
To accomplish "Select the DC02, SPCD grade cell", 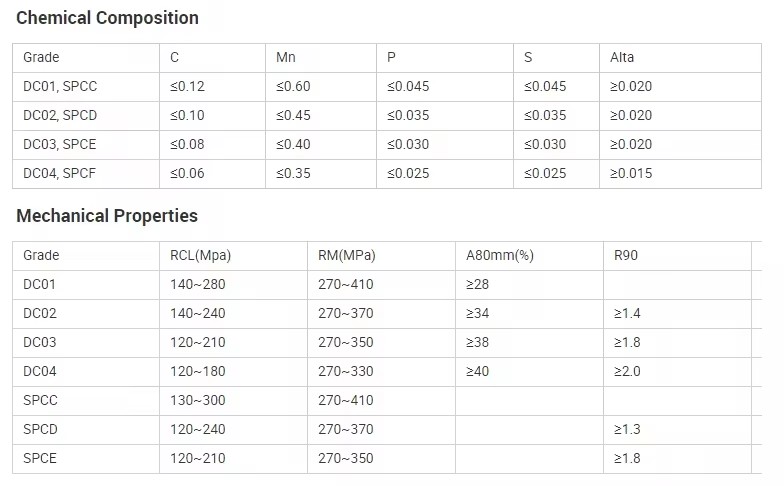I will pyautogui.click(x=60, y=115).
